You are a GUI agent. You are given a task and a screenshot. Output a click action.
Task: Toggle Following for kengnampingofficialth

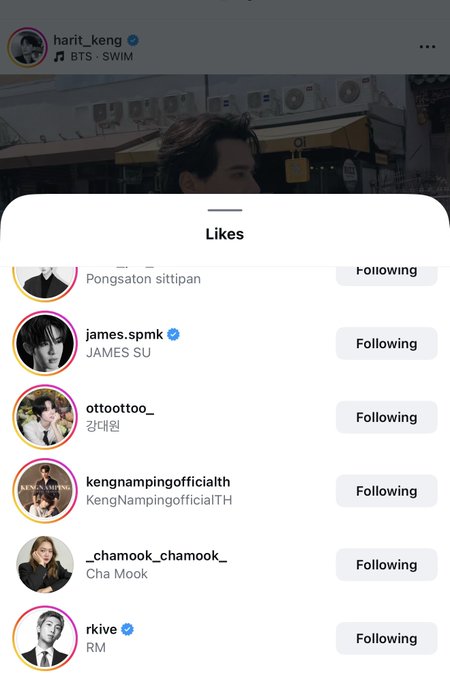386,491
